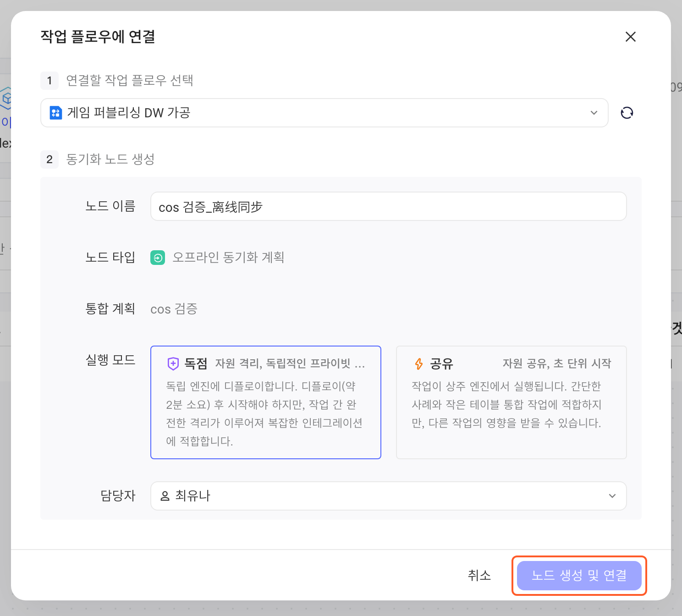682x616 pixels.
Task: Open the 게임 퍼블리싱 DW 가공 workflow dropdown
Action: [x=324, y=113]
